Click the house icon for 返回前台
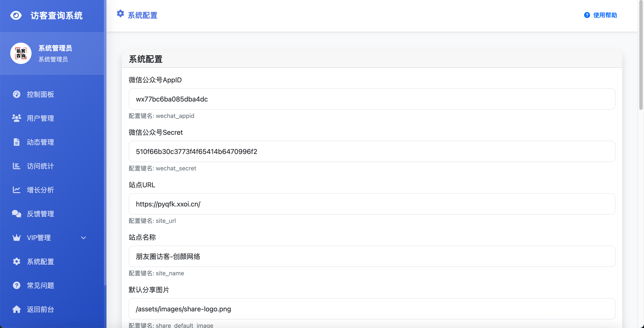This screenshot has height=328, width=644. pyautogui.click(x=16, y=309)
